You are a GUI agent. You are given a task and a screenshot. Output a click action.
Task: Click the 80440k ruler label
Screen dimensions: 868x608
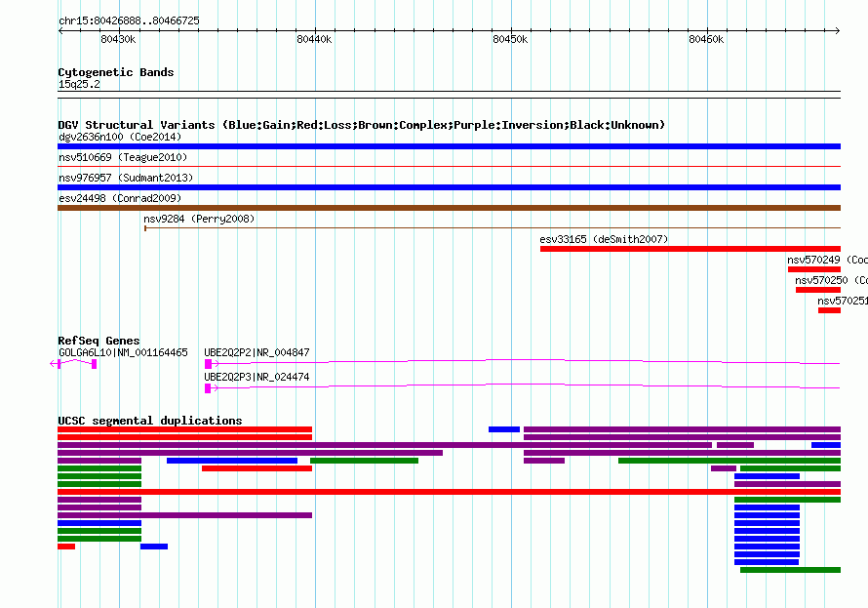pyautogui.click(x=314, y=39)
